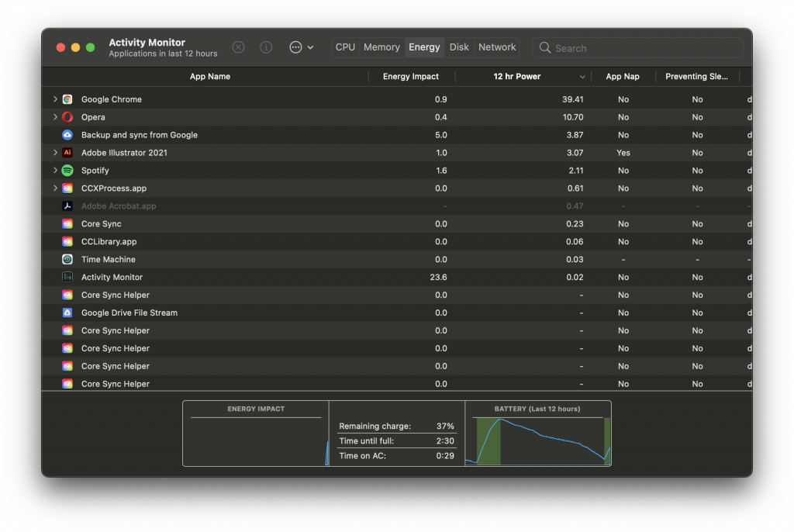The width and height of the screenshot is (794, 532).
Task: Select the Google Drive File Stream row
Action: click(x=396, y=313)
